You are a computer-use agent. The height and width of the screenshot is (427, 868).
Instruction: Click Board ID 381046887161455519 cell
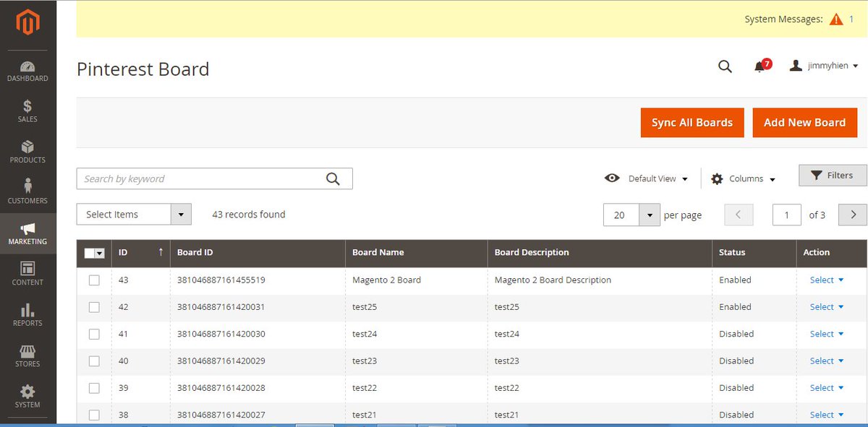[221, 280]
